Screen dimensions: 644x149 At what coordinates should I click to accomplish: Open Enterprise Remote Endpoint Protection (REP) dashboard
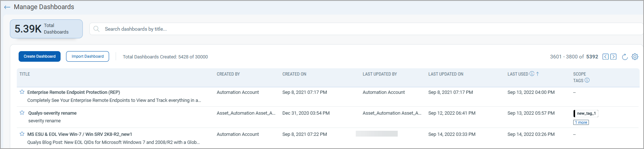[x=74, y=92]
